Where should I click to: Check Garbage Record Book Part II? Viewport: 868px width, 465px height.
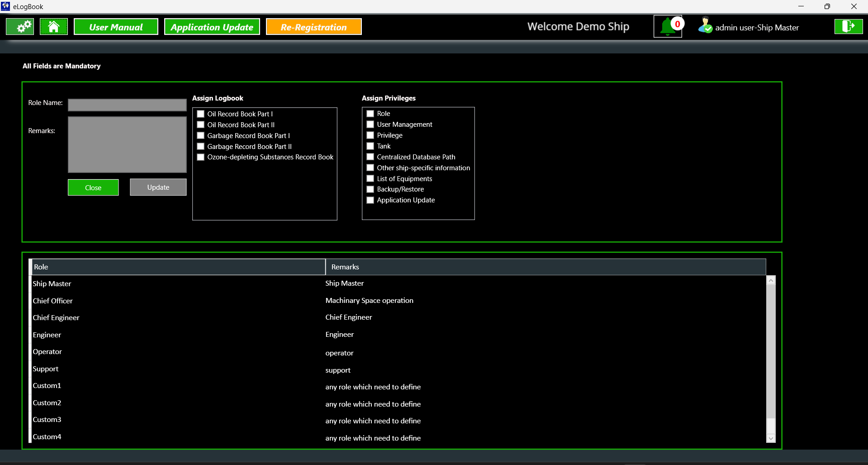coord(200,146)
